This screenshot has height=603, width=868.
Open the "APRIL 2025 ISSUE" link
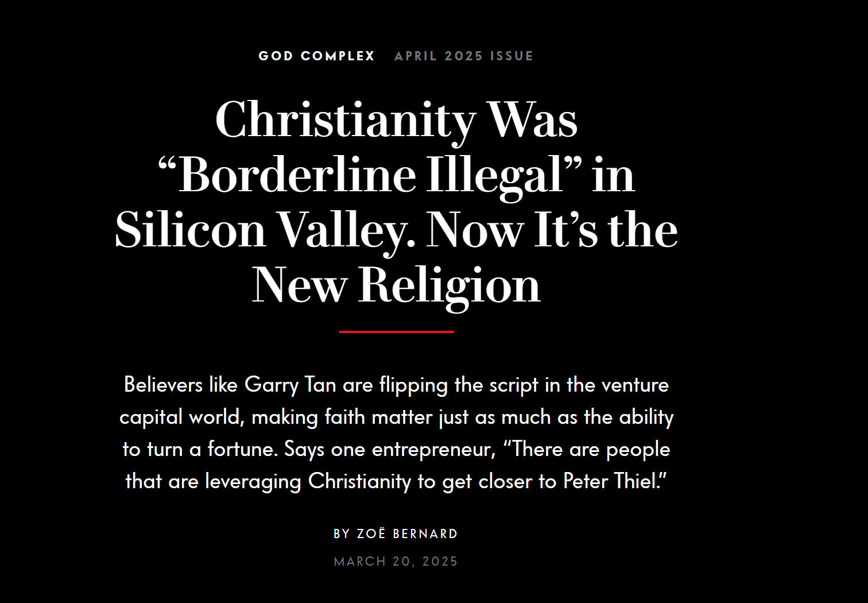click(464, 56)
